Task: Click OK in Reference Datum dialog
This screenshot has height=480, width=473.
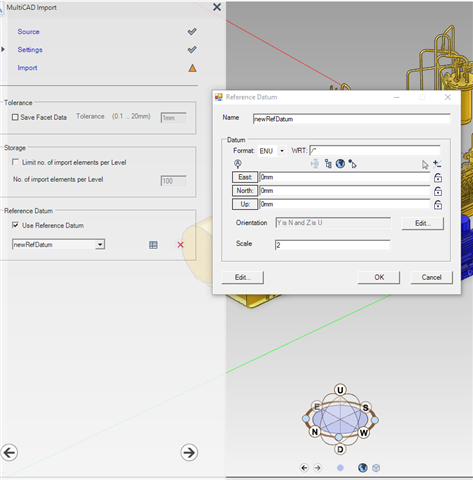Action: pos(379,277)
